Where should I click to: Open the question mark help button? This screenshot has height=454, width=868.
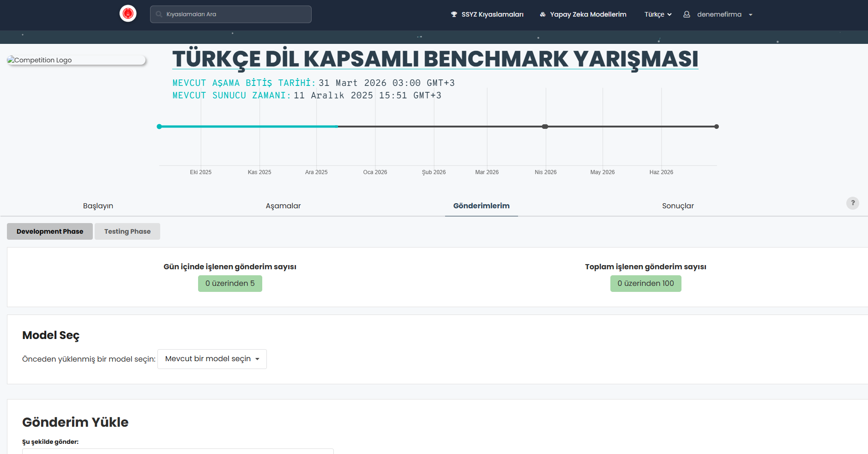[x=852, y=203]
